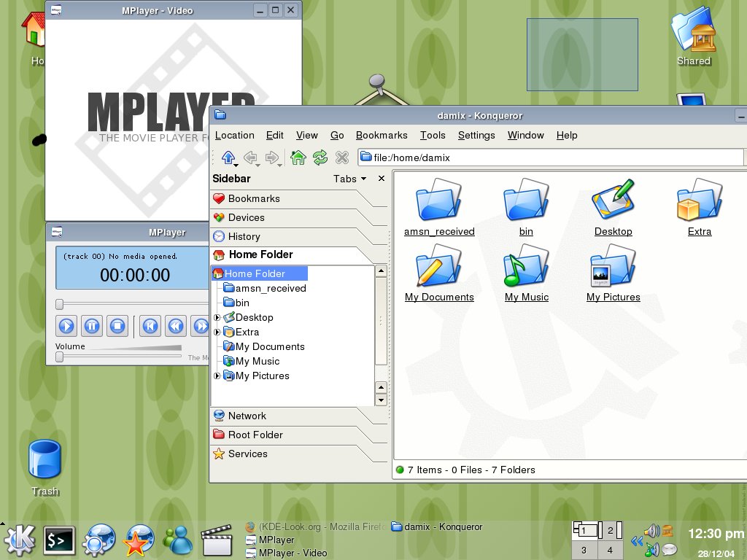
Task: Open the My Documents folder icon
Action: tap(438, 265)
